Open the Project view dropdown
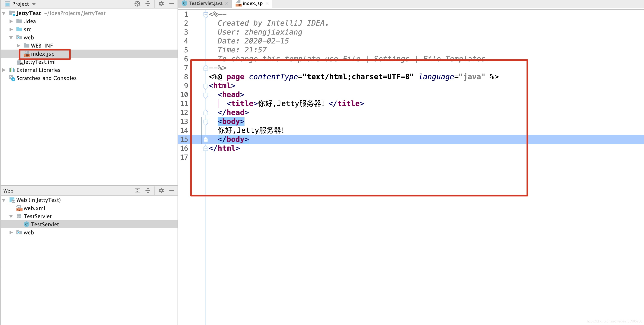 pyautogui.click(x=34, y=4)
